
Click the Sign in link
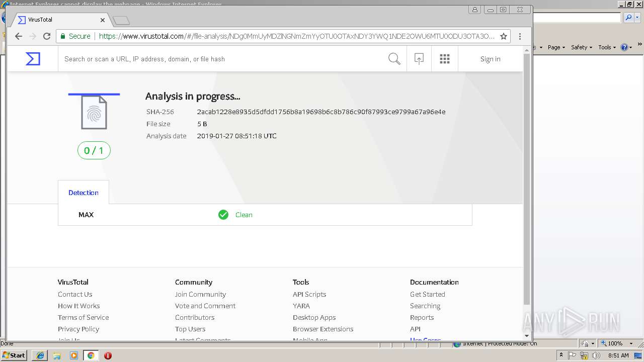tap(490, 59)
